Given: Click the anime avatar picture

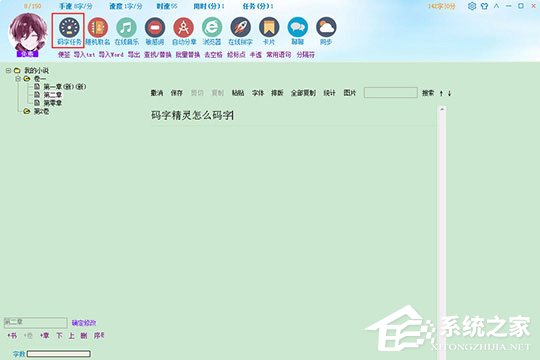Looking at the screenshot, I should [28, 32].
